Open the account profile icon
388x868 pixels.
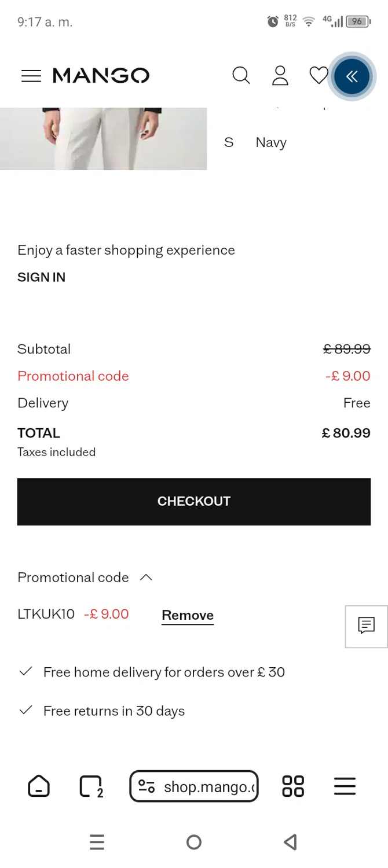pyautogui.click(x=280, y=76)
